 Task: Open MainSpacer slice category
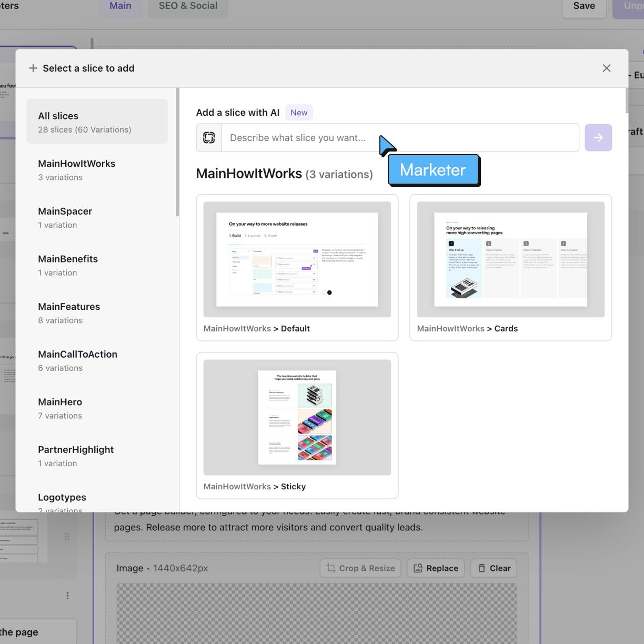point(97,217)
